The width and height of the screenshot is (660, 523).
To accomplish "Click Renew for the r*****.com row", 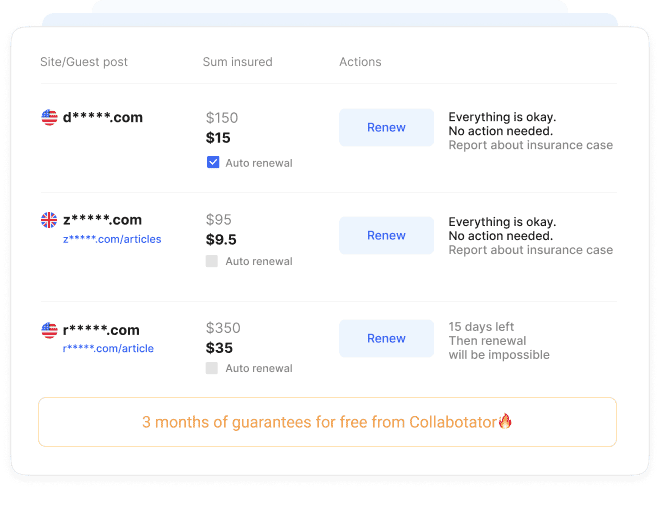I will (x=386, y=339).
